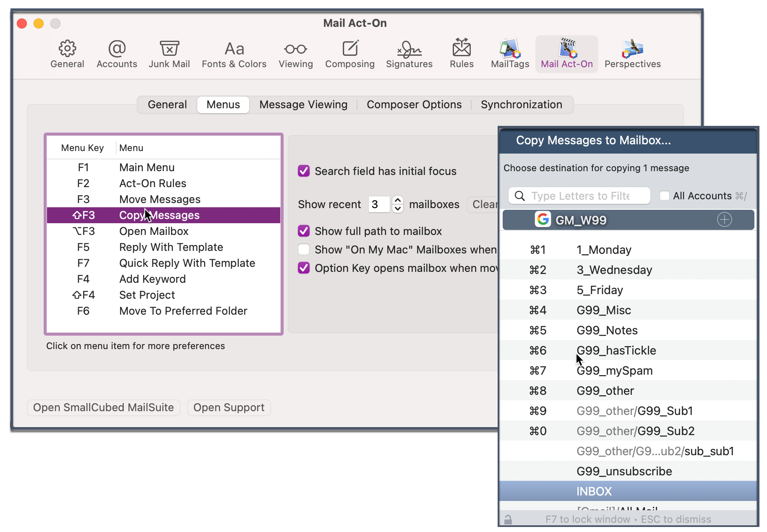Click the recent mailboxes stepper arrows
Image resolution: width=767 pixels, height=532 pixels.
398,204
